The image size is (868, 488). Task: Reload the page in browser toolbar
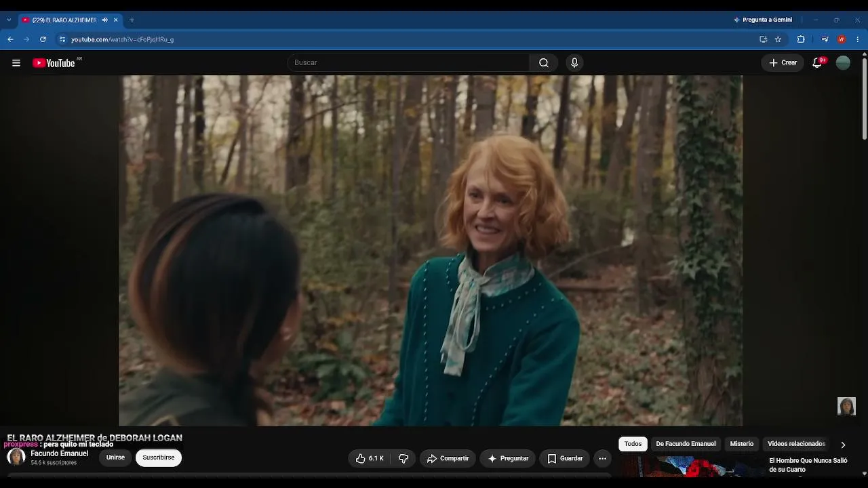pyautogui.click(x=43, y=39)
